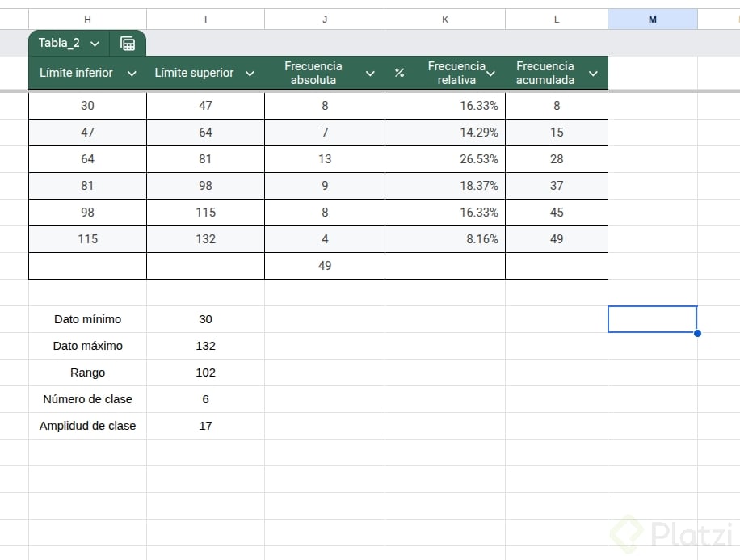Select the Rango value 102 cell
The image size is (740, 560).
tap(205, 373)
